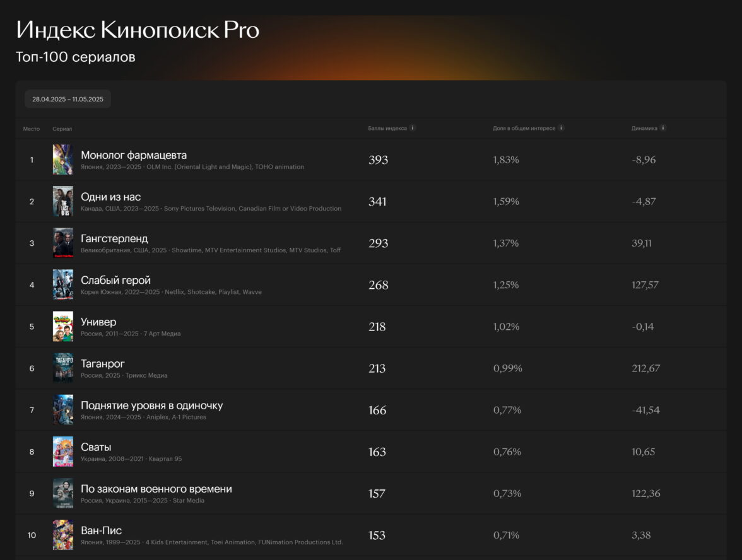
Task: Click the Ван-Пис poster thumbnail
Action: click(x=63, y=535)
